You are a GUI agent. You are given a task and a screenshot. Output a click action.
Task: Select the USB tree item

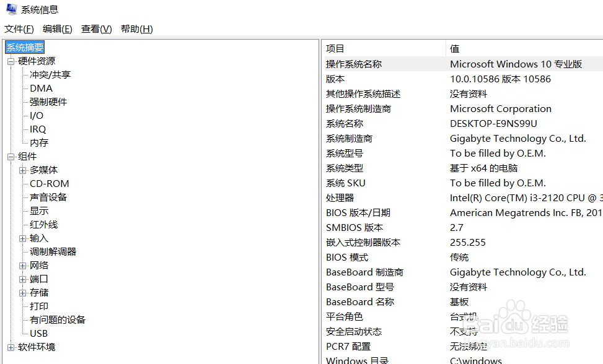[x=38, y=333]
